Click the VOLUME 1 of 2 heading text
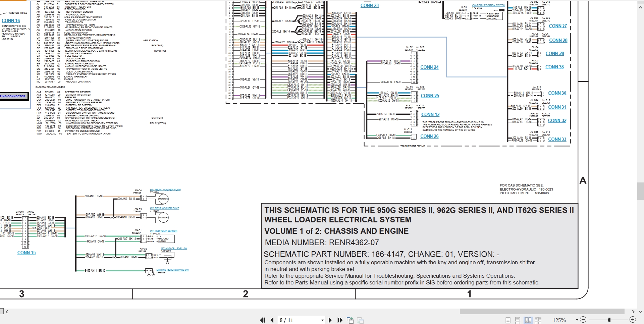Viewport: 644px width, 324px height. 336,231
